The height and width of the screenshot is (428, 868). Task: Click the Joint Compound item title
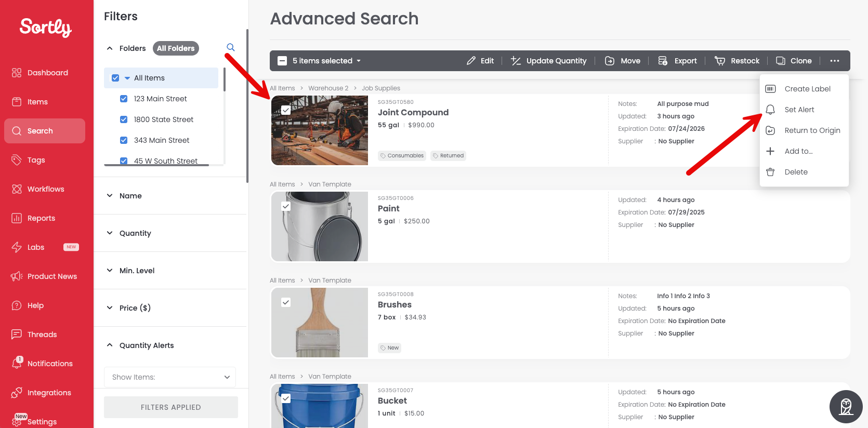pos(413,112)
